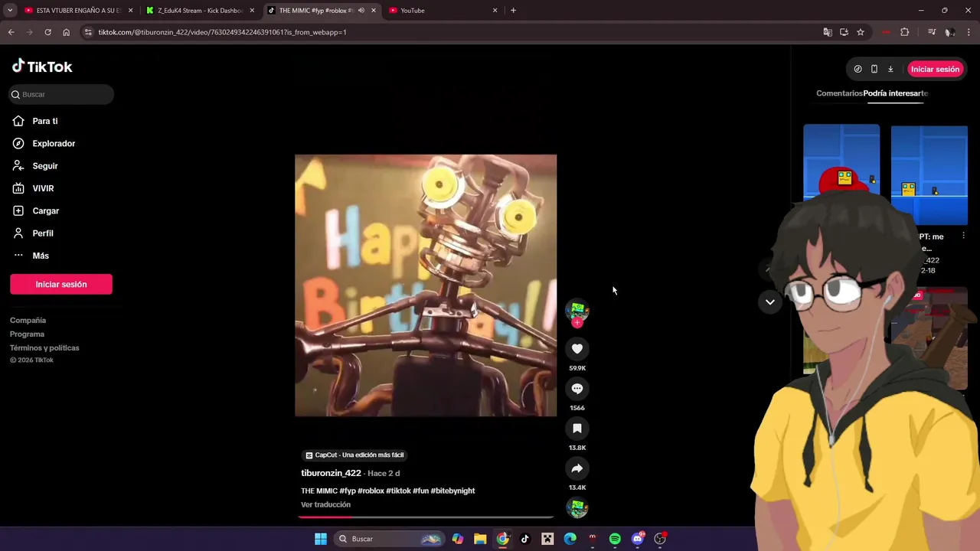The width and height of the screenshot is (980, 551).
Task: Open the Windows Start menu
Action: click(321, 539)
